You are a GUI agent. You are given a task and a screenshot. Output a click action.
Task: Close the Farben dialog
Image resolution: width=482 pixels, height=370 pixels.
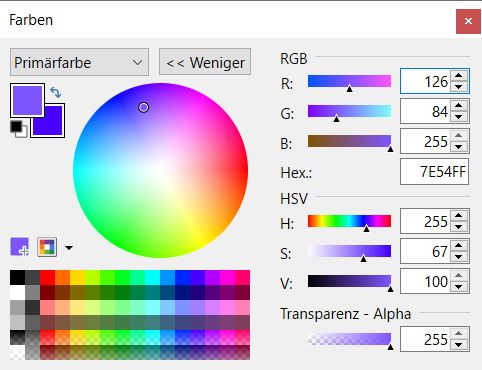point(468,21)
